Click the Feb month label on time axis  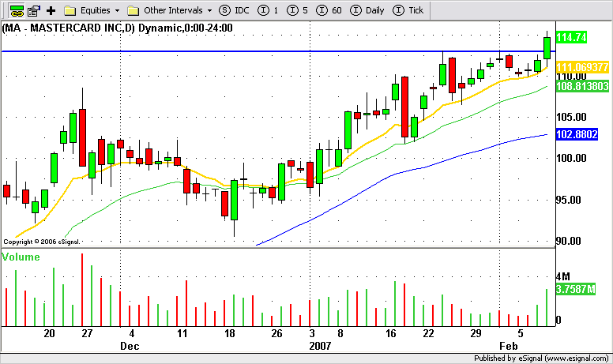tap(509, 346)
